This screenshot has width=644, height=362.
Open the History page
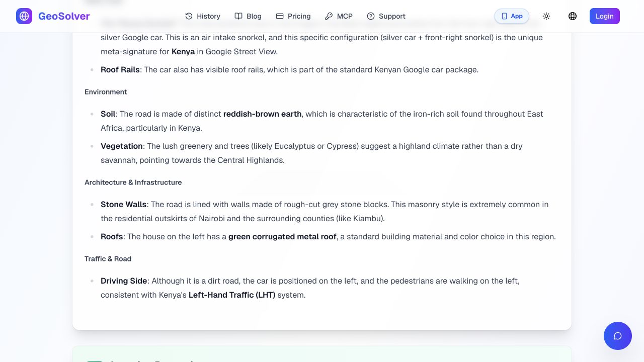point(203,16)
